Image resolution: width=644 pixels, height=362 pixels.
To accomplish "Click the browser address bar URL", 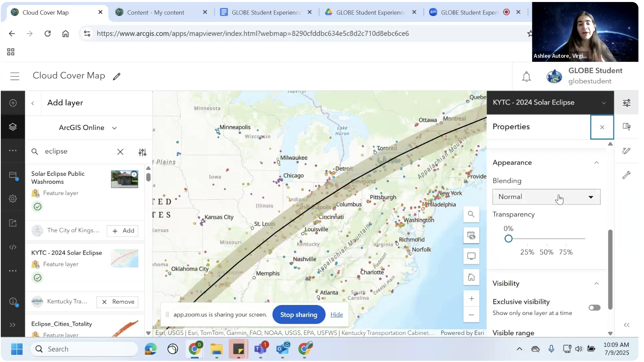I will click(253, 33).
